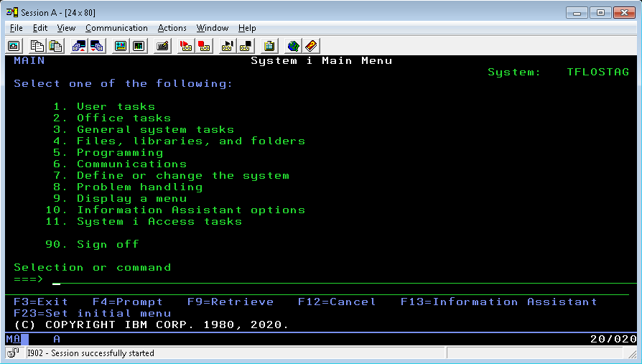
Task: Click the padlock icon in status bar
Action: pyautogui.click(x=14, y=353)
